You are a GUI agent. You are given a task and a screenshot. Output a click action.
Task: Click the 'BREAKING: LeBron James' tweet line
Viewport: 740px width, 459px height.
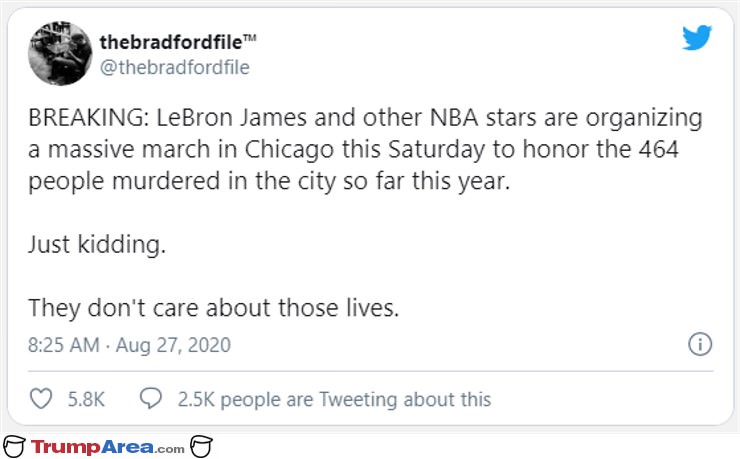click(x=365, y=117)
